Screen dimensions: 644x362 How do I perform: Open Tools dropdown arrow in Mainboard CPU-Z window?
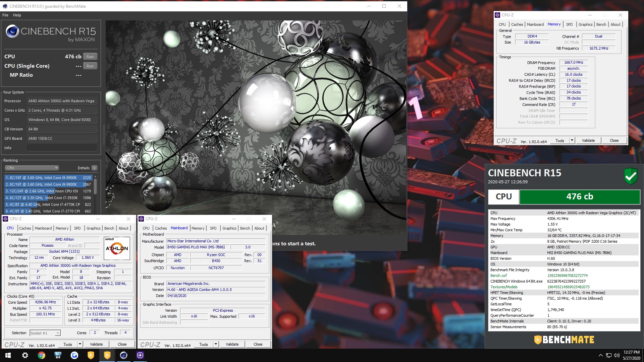(216, 344)
